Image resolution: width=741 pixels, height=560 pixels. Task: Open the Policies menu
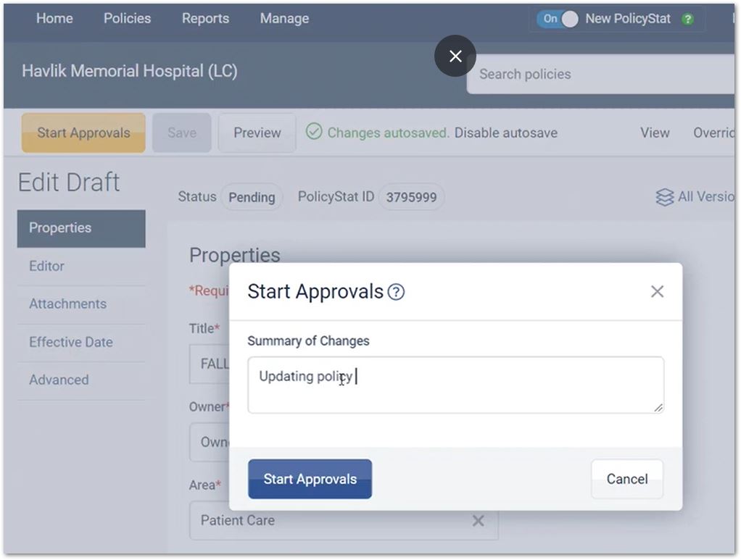[x=127, y=19]
